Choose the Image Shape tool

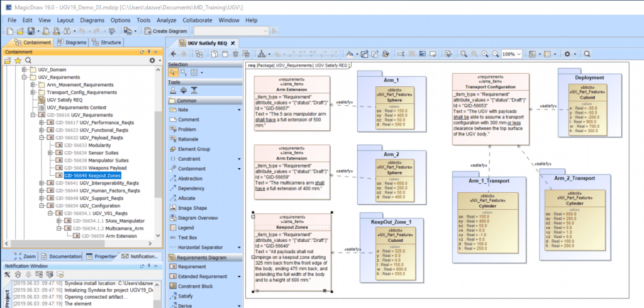191,208
